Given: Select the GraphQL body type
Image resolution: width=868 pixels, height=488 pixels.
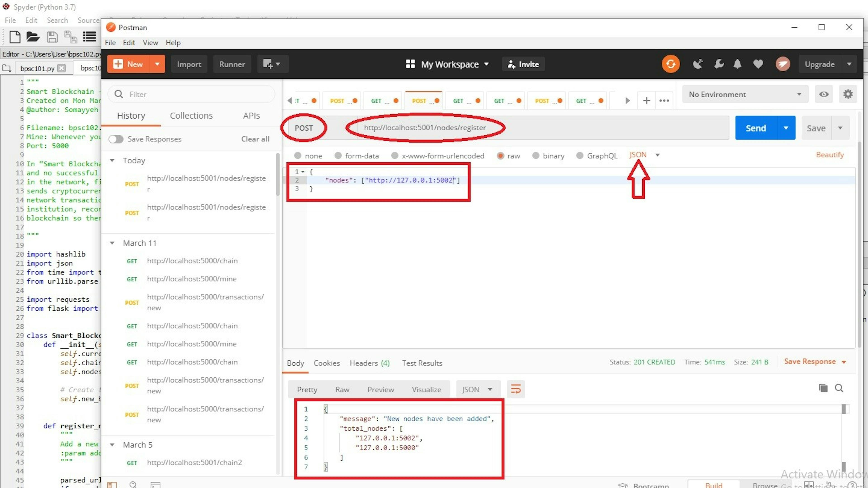Looking at the screenshot, I should pyautogui.click(x=580, y=156).
